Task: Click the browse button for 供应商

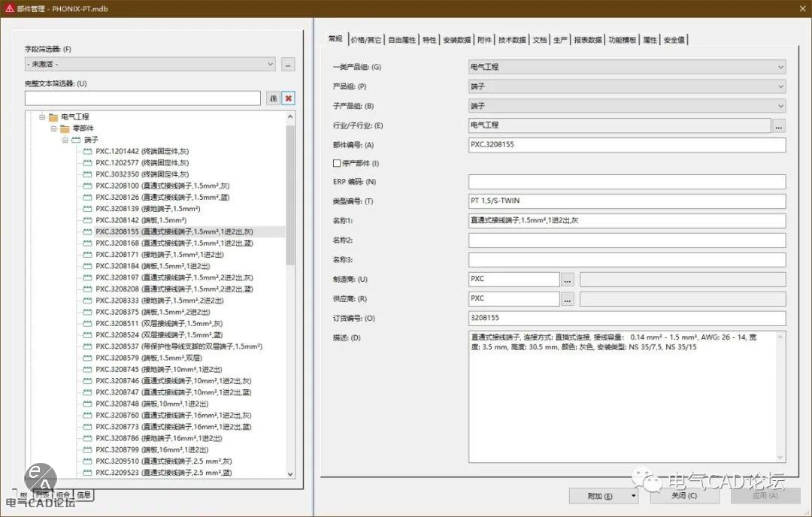Action: (568, 298)
